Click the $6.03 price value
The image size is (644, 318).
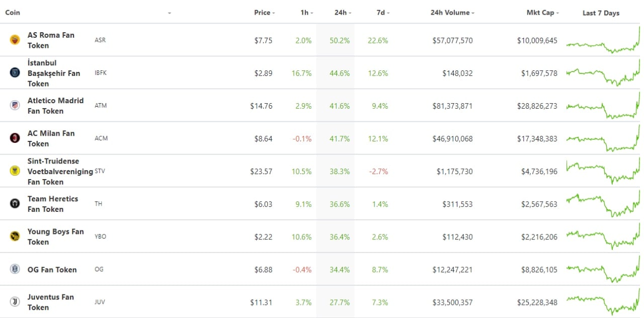coord(263,204)
